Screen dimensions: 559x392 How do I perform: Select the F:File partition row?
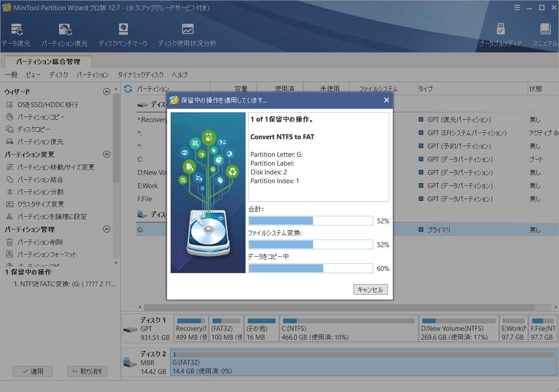(347, 199)
